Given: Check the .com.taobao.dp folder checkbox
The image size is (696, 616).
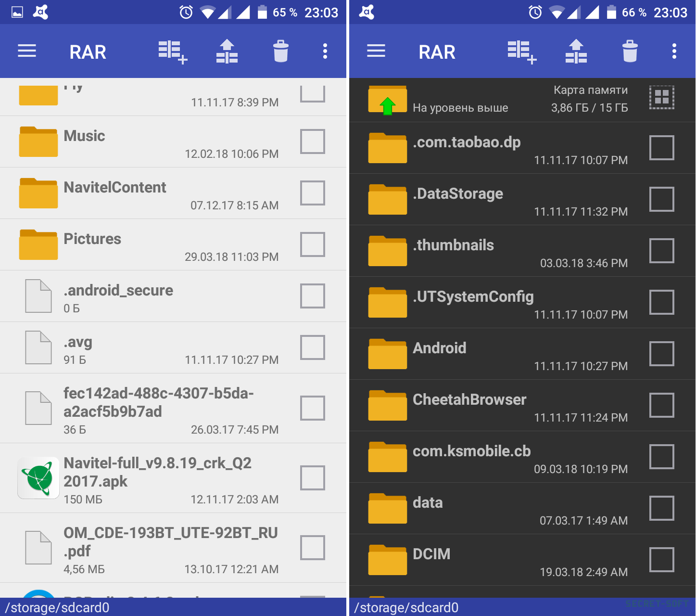Looking at the screenshot, I should click(662, 148).
